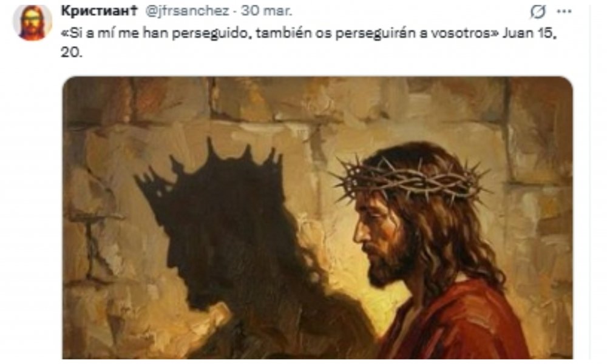Click the cross symbol after the name Кристиан
The height and width of the screenshot is (364, 607).
coord(134,11)
